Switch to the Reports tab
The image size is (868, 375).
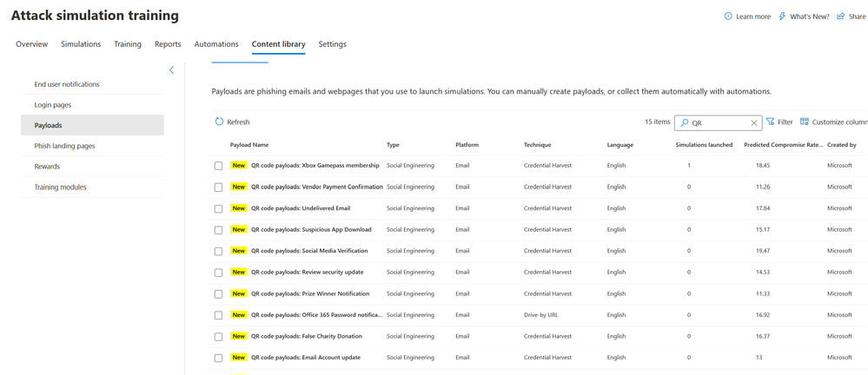click(x=168, y=44)
